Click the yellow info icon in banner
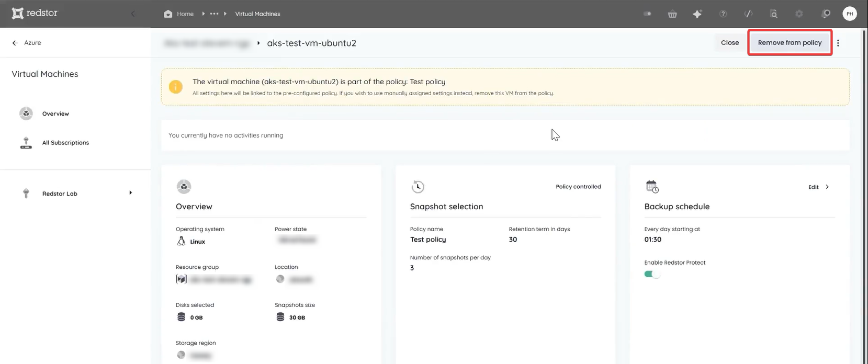The height and width of the screenshot is (364, 868). pyautogui.click(x=176, y=87)
